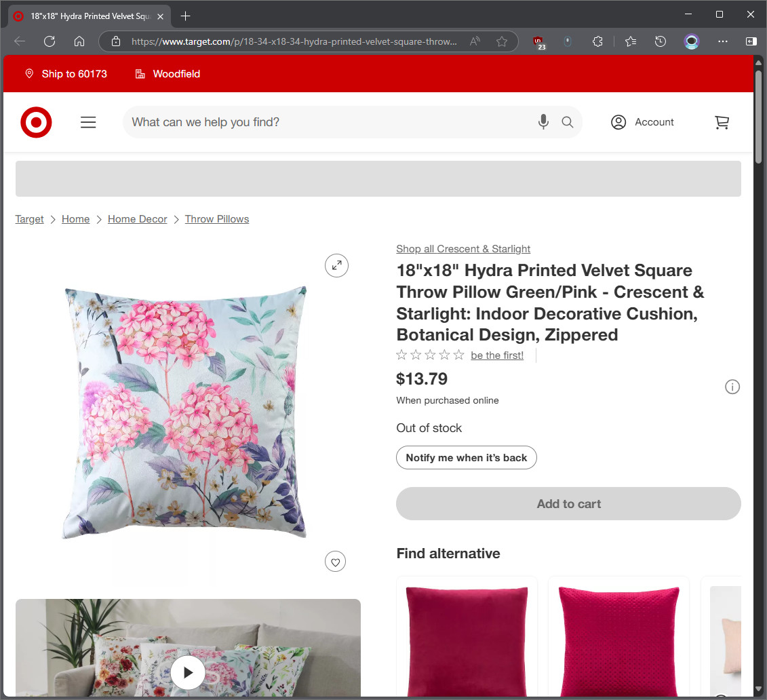Open browser Settings and more menu
Image resolution: width=767 pixels, height=700 pixels.
tap(722, 41)
